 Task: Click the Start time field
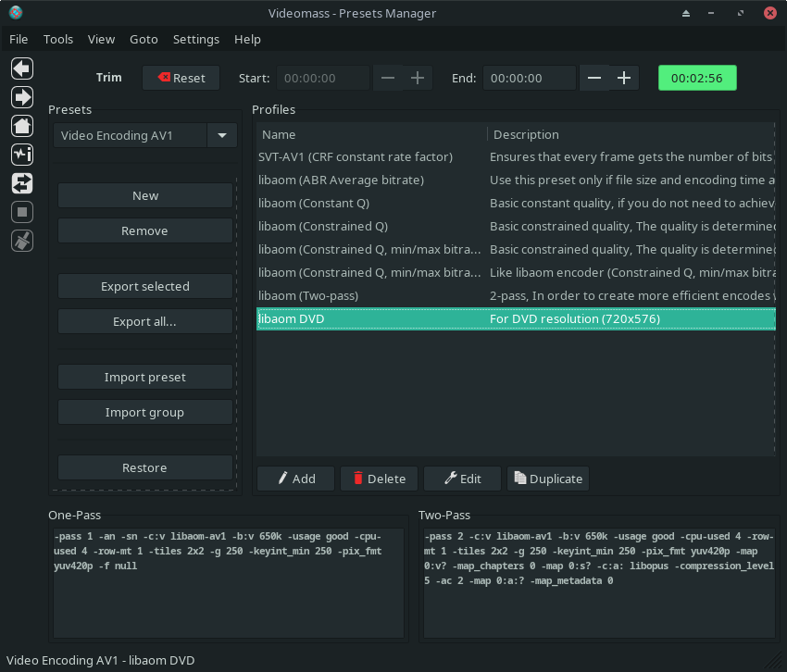[323, 79]
